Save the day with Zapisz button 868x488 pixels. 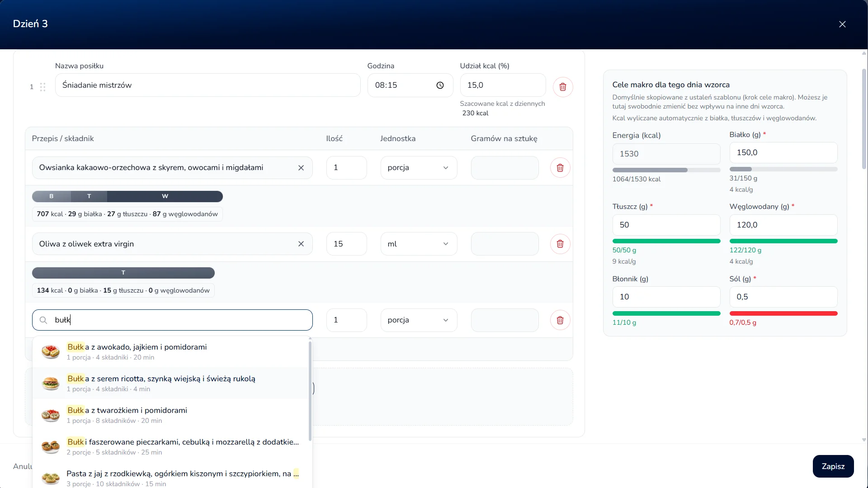(x=833, y=466)
